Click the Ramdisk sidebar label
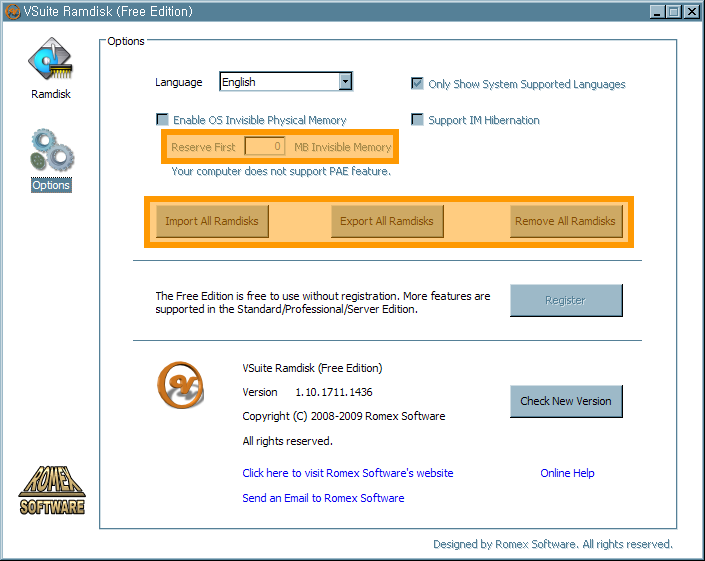705x561 pixels. pos(51,94)
